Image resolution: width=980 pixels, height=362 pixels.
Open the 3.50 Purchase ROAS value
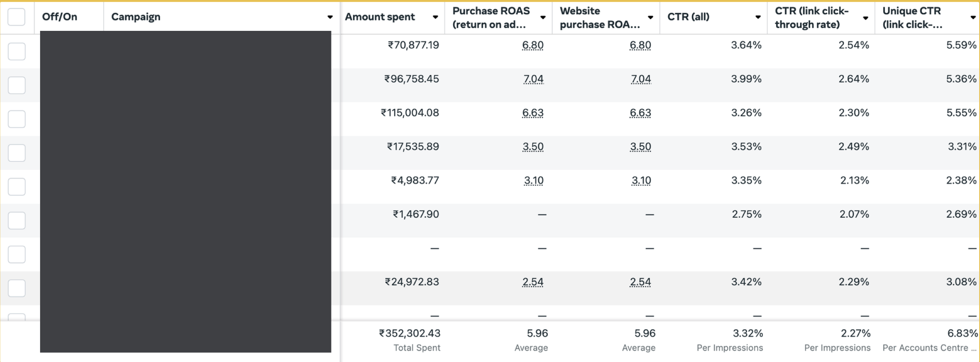[x=533, y=146]
